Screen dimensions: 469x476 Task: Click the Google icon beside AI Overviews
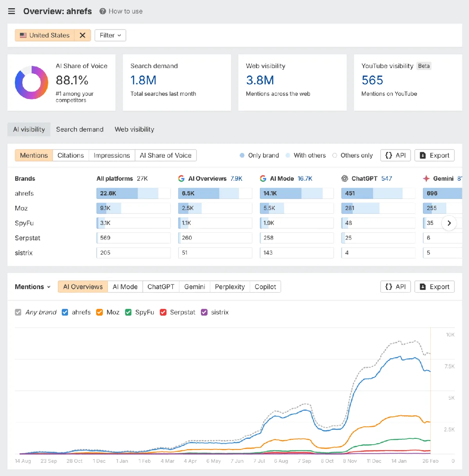(x=181, y=178)
